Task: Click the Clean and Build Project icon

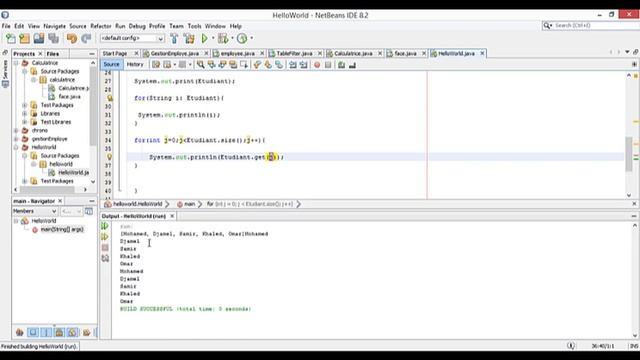Action: pyautogui.click(x=189, y=38)
